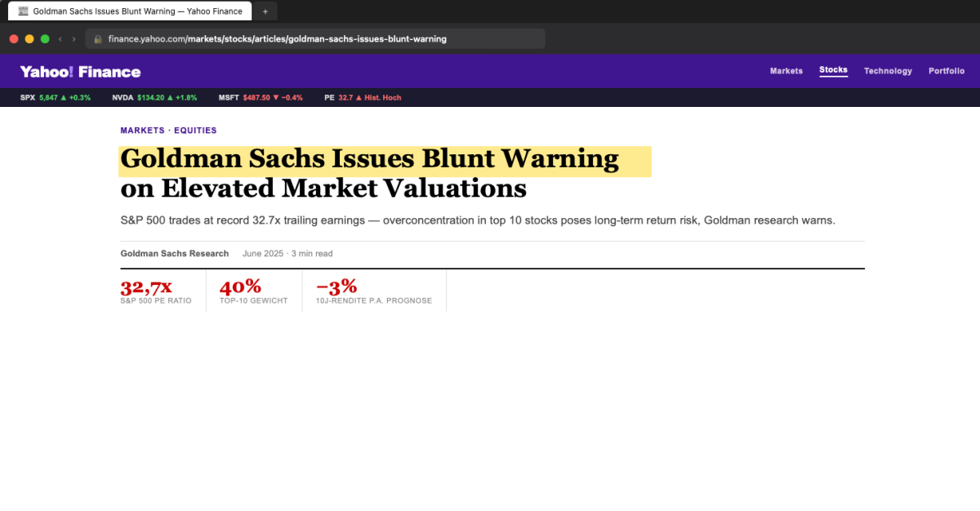Select the NVDA $134.20 ticker entry
980x511 pixels.
(x=154, y=97)
